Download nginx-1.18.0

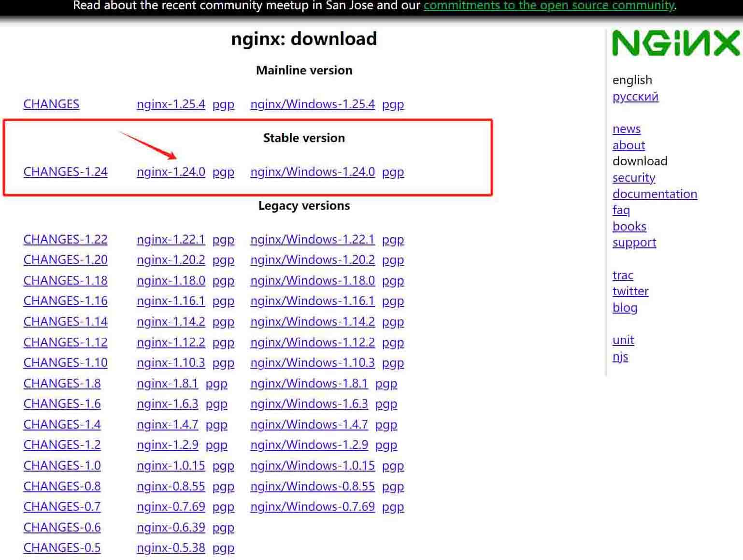coord(171,281)
